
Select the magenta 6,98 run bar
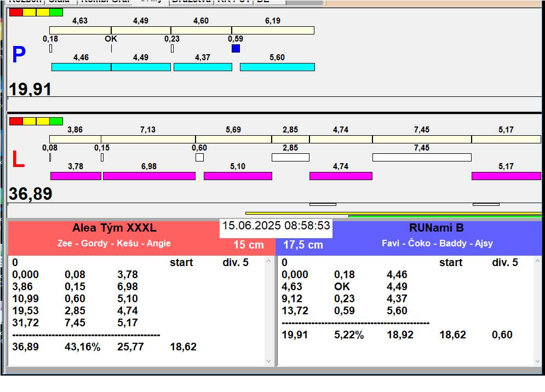149,176
